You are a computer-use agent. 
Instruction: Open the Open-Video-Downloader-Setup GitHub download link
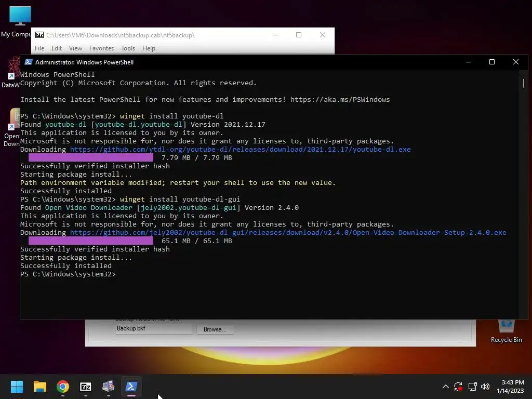pyautogui.click(x=288, y=232)
